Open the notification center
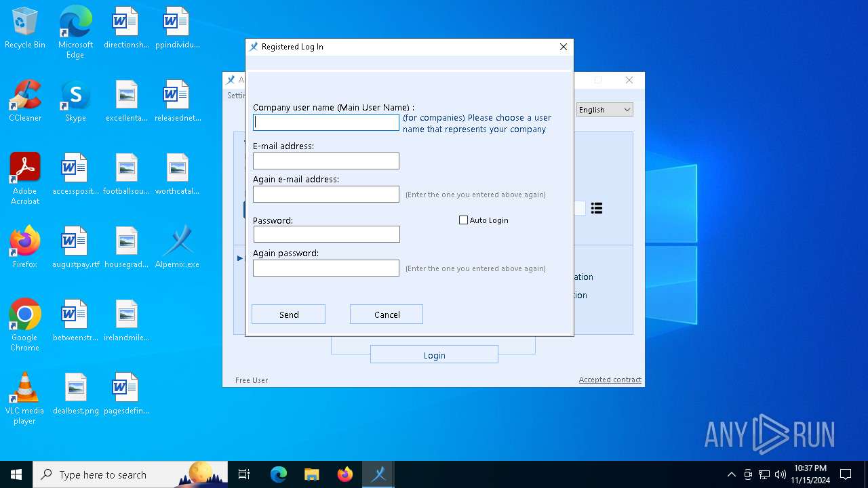Screen dimensions: 868x488 [846, 474]
